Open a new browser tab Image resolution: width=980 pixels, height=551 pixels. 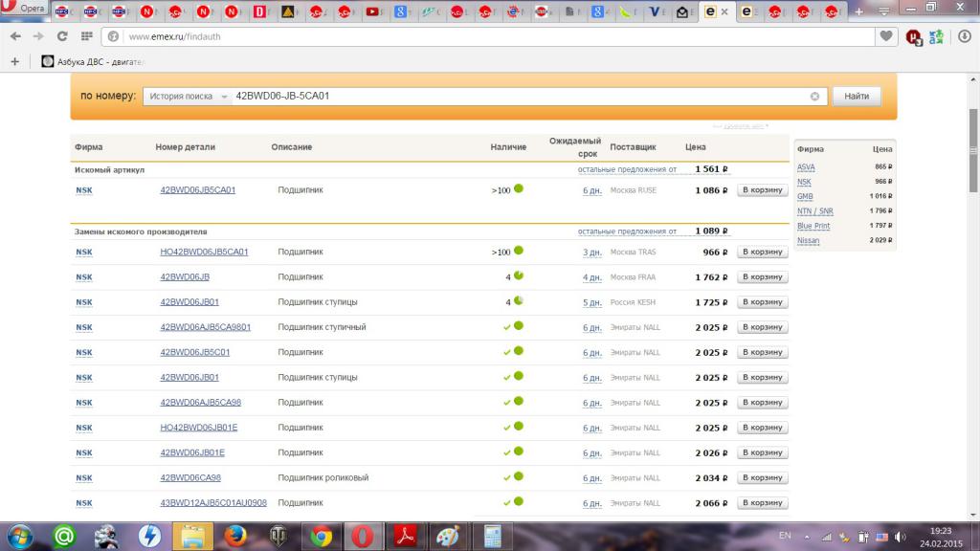pyautogui.click(x=858, y=11)
